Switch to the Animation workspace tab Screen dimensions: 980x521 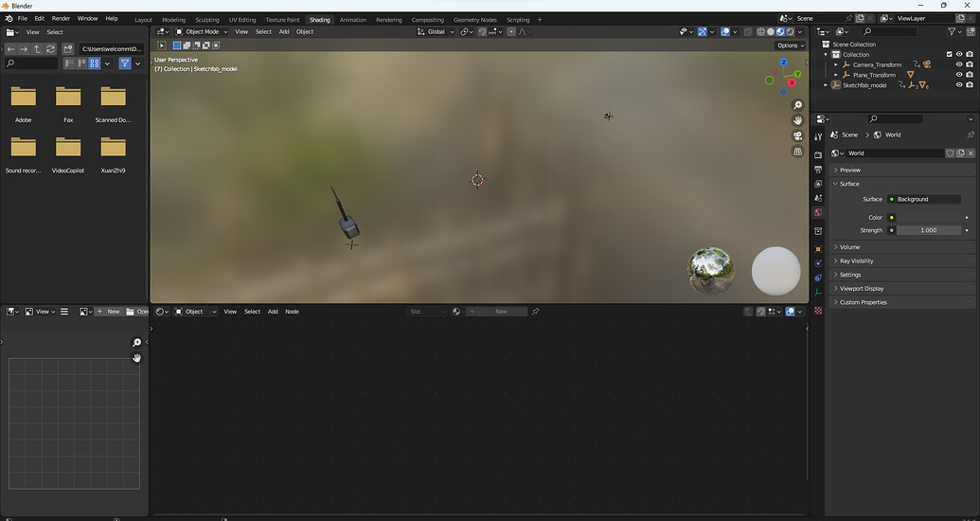(352, 20)
